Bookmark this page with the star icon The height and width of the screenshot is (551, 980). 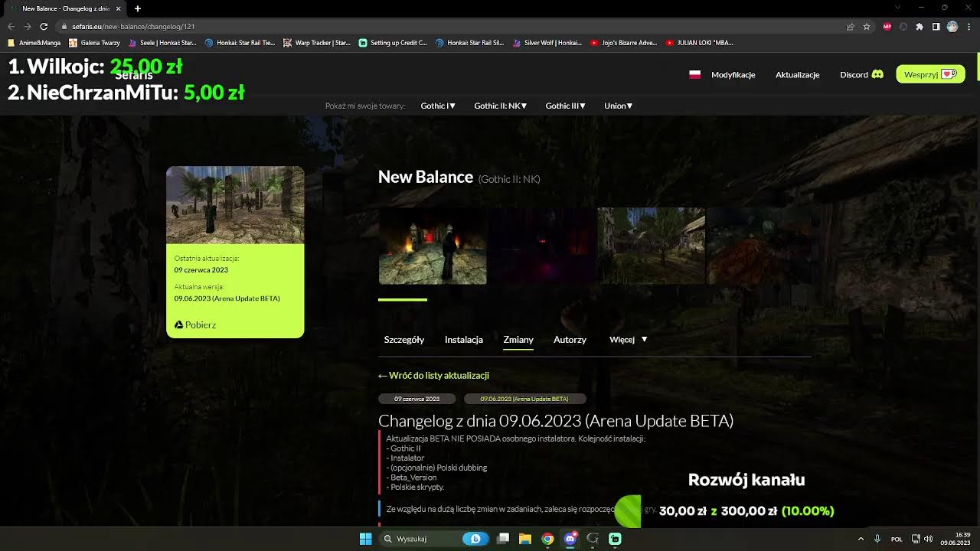[x=867, y=26]
